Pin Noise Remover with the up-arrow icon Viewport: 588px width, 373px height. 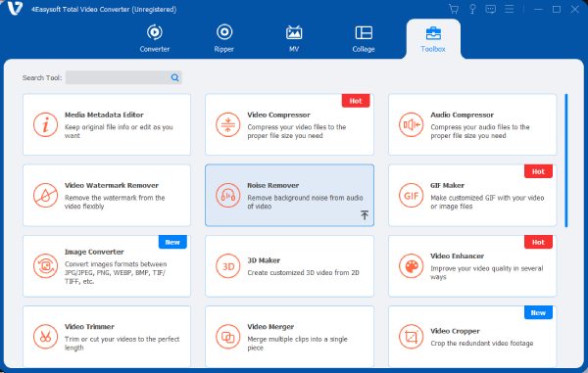[x=365, y=215]
